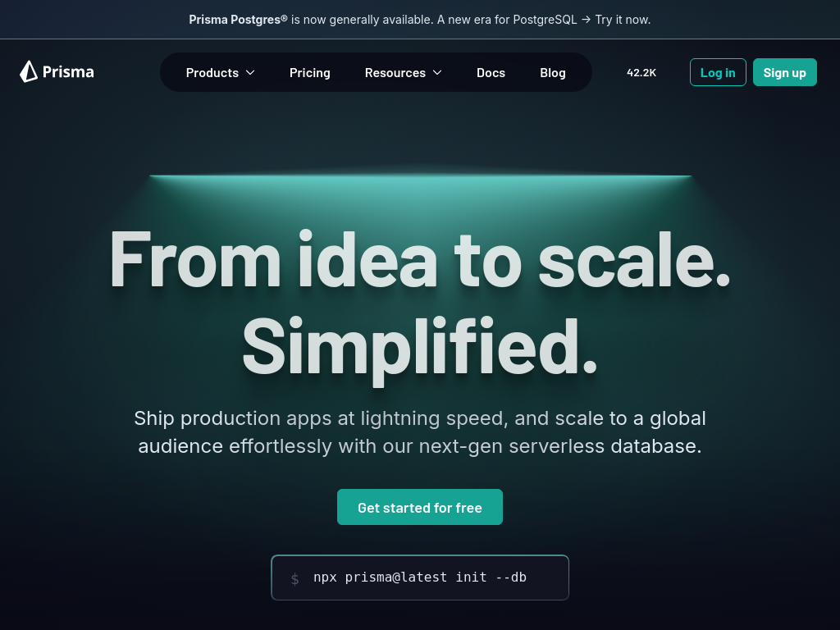Click the Get started for free button

click(x=420, y=508)
